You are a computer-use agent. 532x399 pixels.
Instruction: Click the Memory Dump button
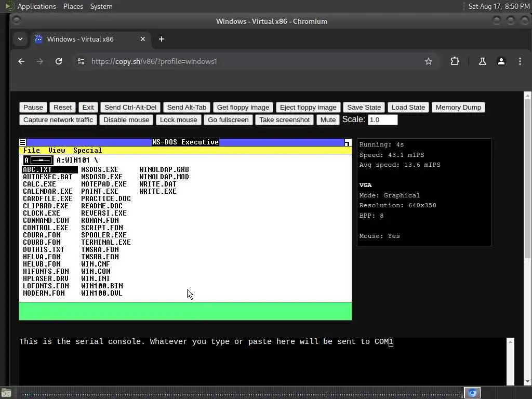point(458,107)
